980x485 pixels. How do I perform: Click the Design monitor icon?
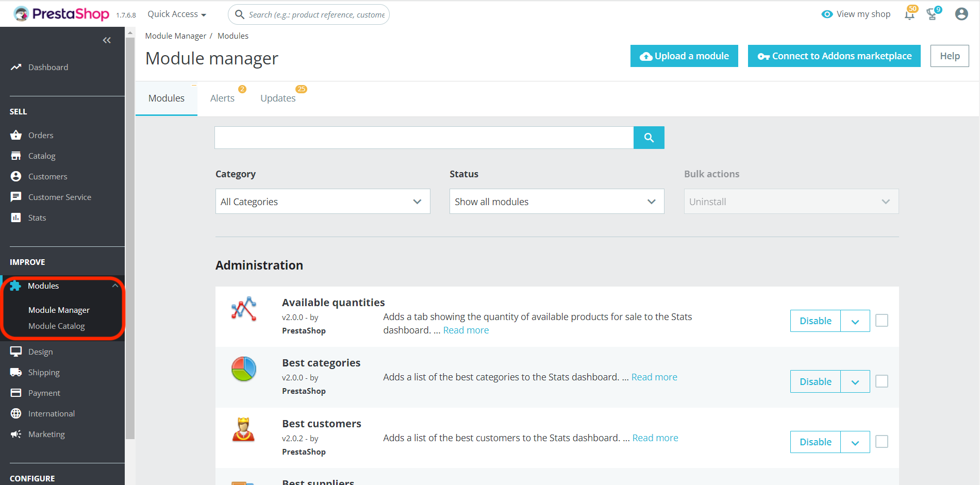coord(16,352)
